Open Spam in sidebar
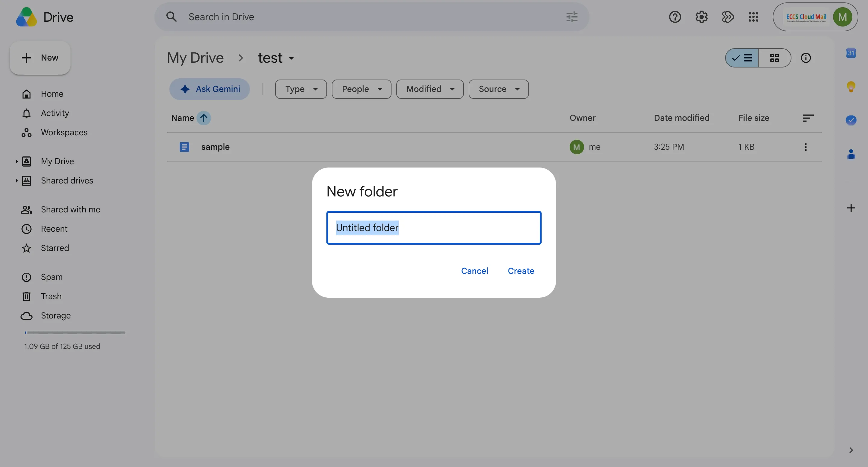 (x=52, y=277)
